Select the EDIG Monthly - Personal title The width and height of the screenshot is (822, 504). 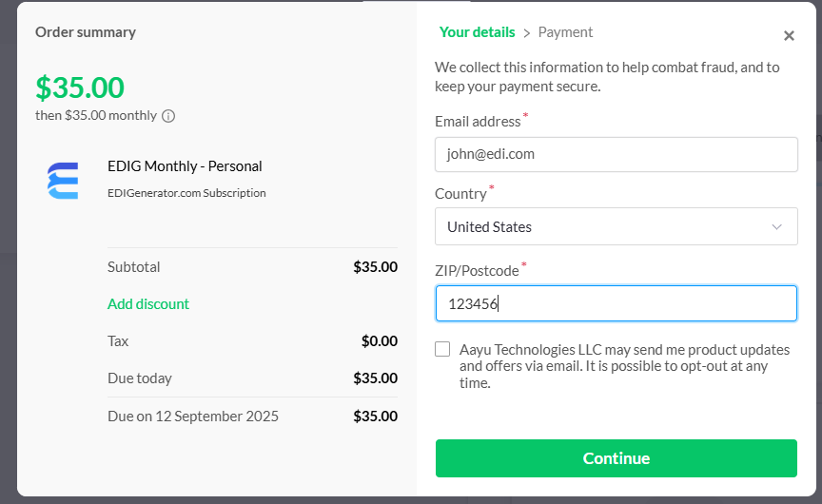pyautogui.click(x=185, y=166)
